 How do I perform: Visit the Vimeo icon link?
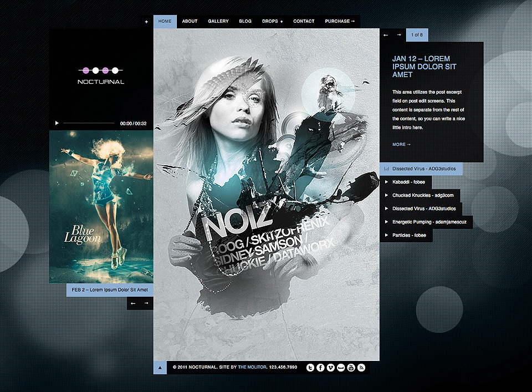(331, 368)
